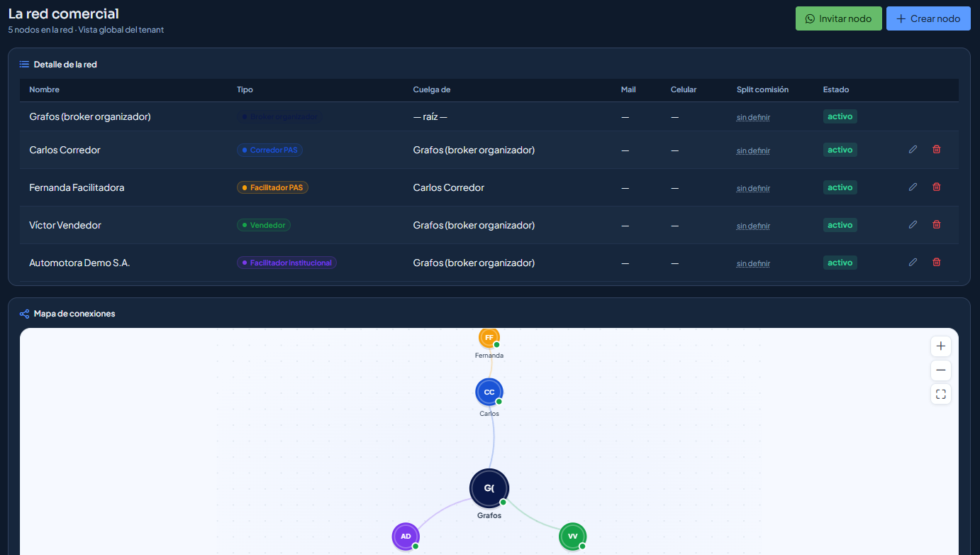Open 'sin definir' split for Carlos Corredor

coord(753,150)
